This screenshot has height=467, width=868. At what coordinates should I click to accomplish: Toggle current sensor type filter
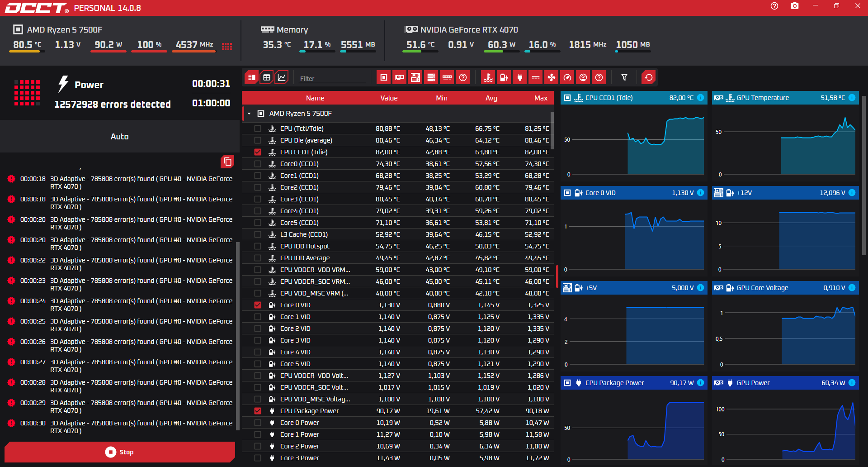pyautogui.click(x=536, y=77)
